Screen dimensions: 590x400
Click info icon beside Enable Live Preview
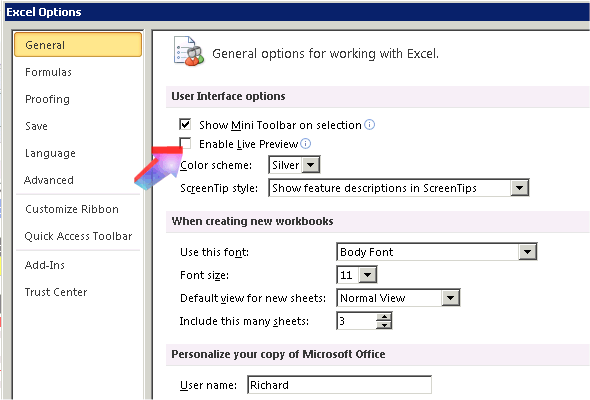coord(306,143)
